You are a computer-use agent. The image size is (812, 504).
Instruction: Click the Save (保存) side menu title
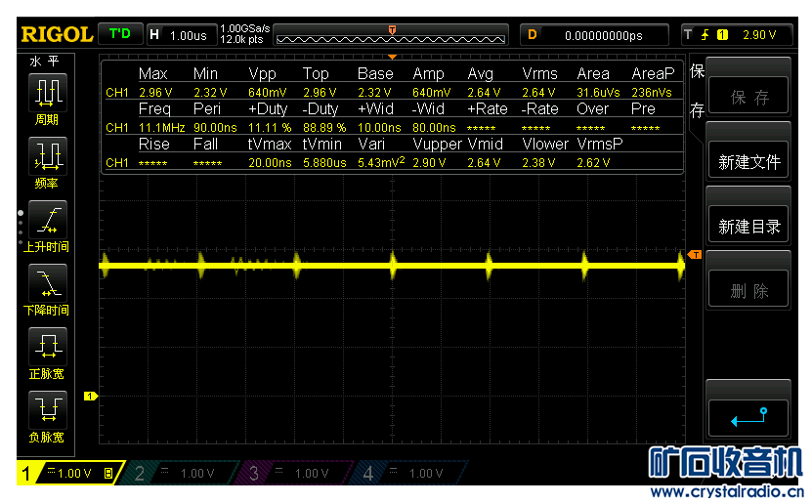697,91
